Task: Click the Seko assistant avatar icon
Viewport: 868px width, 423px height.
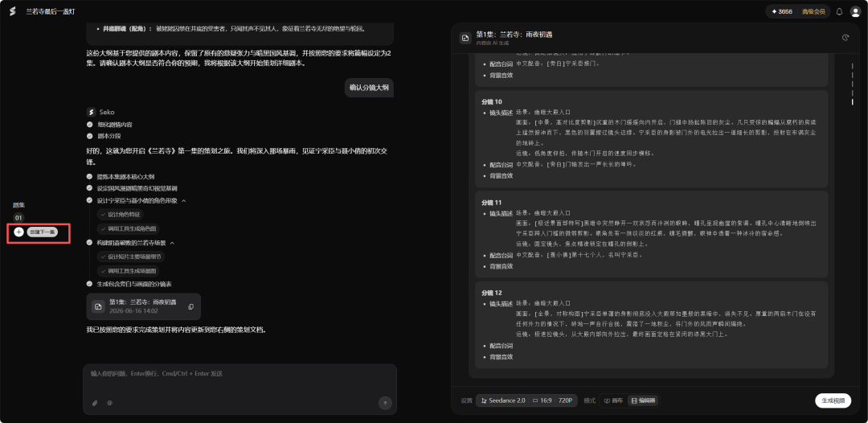Action: [91, 112]
